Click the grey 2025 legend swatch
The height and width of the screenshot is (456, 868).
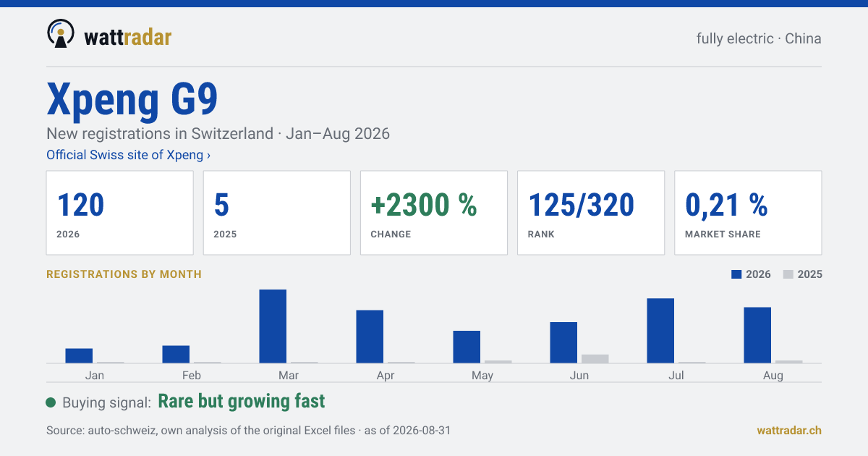788,274
